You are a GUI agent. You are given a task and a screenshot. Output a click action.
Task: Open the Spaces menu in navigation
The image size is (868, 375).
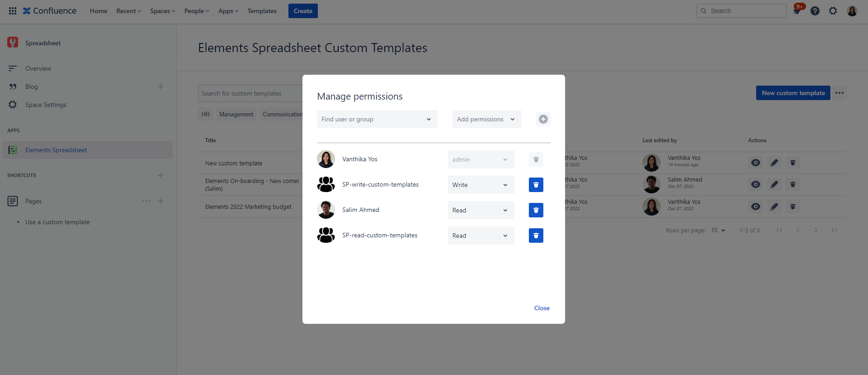(163, 11)
